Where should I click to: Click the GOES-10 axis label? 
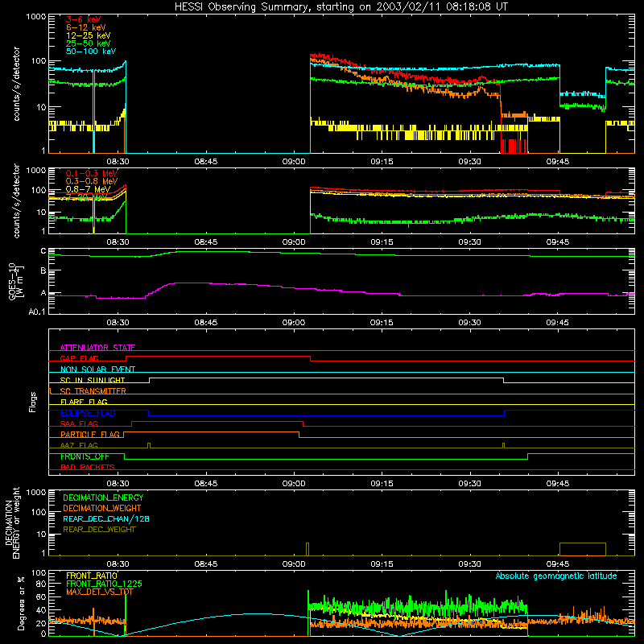pos(16,281)
